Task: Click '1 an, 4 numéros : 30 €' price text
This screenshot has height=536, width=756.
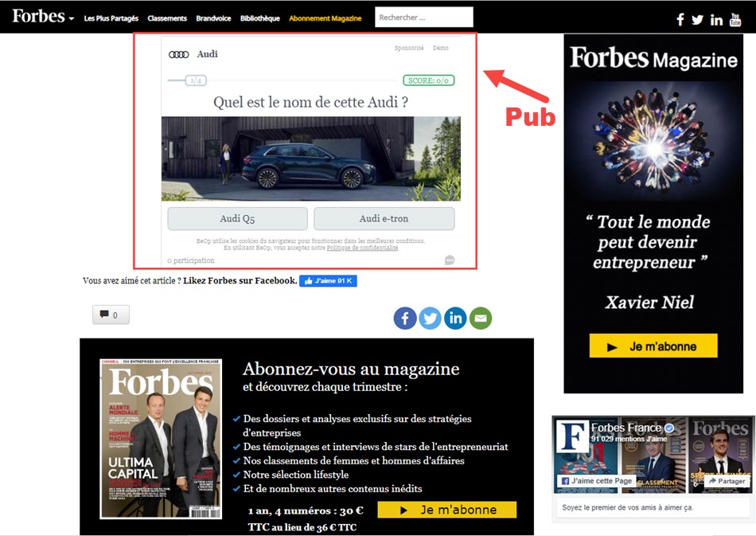Action: pyautogui.click(x=306, y=511)
